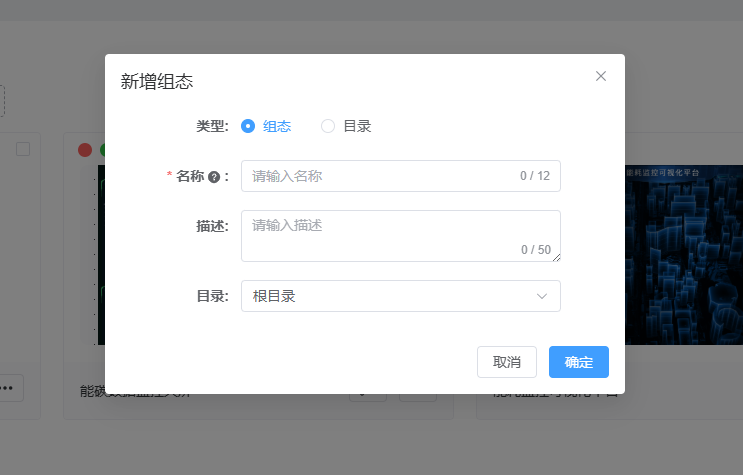743x475 pixels.
Task: Select the 组态 type radio button
Action: (248, 126)
